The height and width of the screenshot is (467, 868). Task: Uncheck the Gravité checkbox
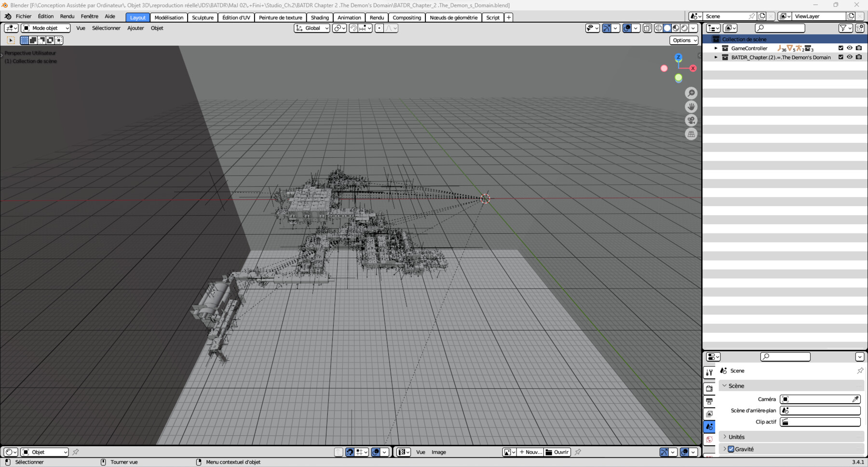(x=731, y=449)
